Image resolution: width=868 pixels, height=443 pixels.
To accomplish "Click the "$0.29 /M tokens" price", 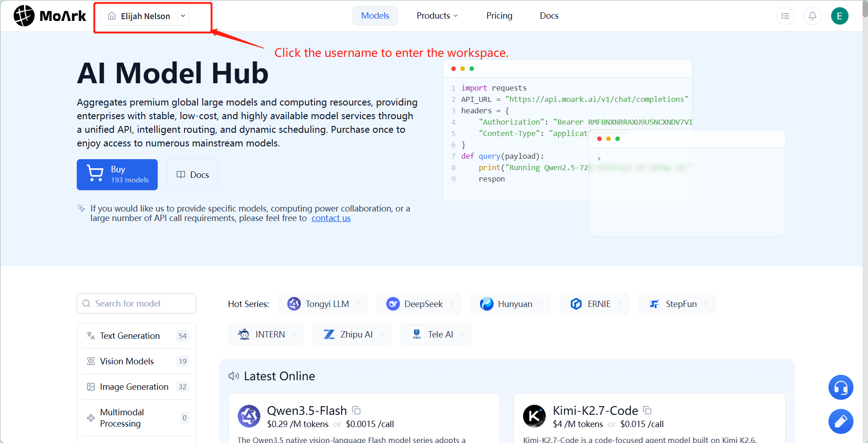I will (298, 424).
